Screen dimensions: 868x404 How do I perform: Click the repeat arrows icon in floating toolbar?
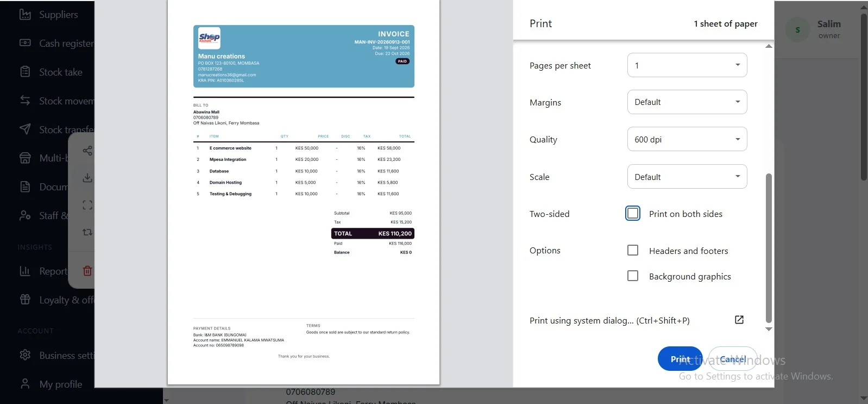87,232
